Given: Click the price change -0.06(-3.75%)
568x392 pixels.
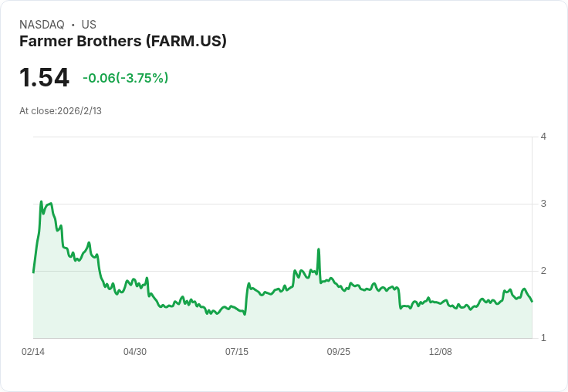Looking at the screenshot, I should click(125, 78).
